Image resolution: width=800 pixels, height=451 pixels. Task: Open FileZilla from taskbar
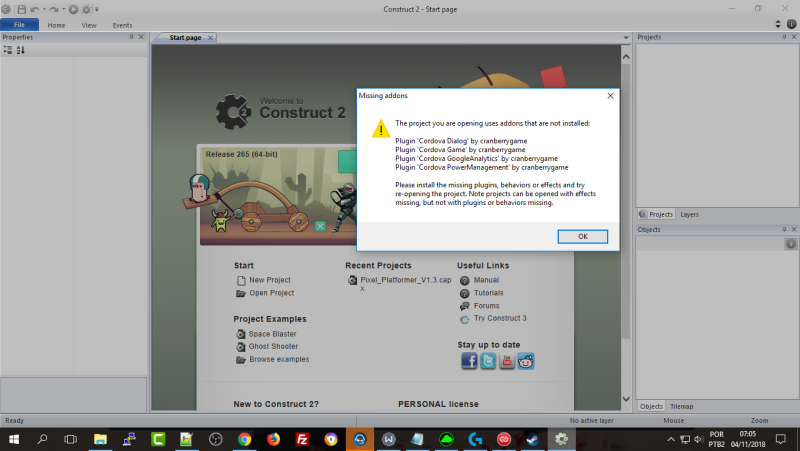pyautogui.click(x=302, y=439)
